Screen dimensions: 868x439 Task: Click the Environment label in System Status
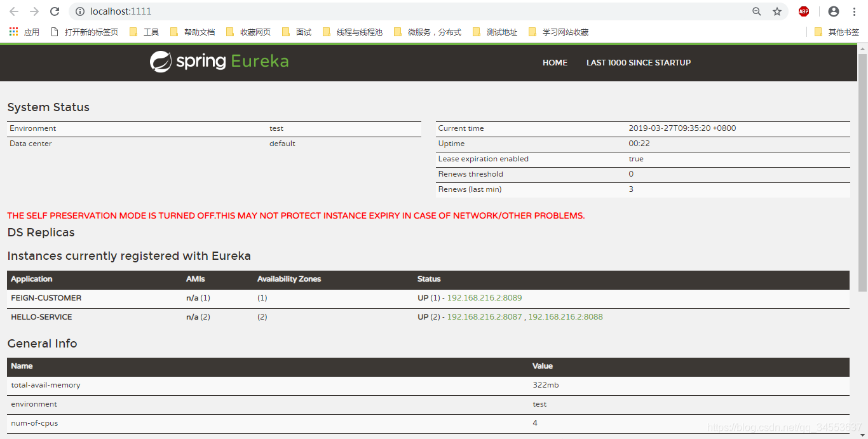click(x=32, y=128)
